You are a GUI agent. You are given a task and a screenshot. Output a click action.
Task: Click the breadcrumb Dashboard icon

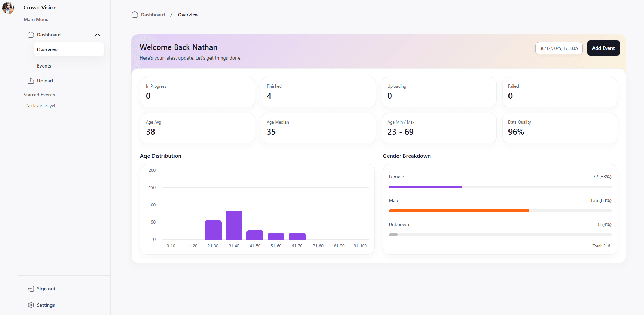(x=135, y=15)
